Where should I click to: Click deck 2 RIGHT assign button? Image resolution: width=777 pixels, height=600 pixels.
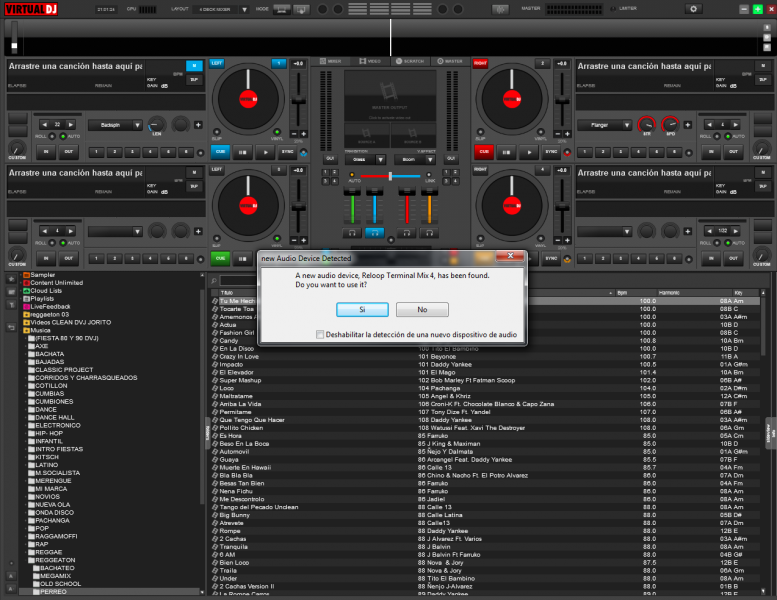click(x=480, y=63)
